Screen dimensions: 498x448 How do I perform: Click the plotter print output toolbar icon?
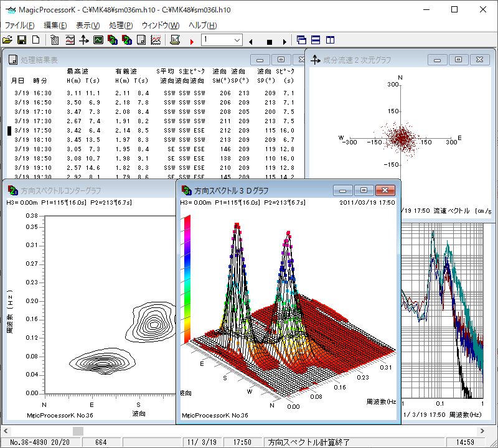pyautogui.click(x=175, y=40)
